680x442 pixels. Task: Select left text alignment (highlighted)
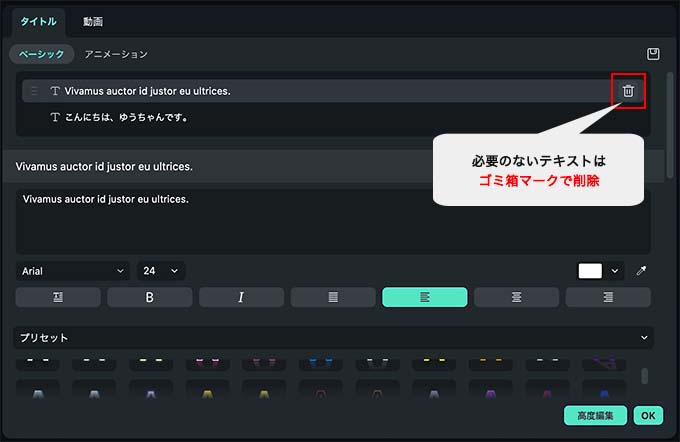(425, 297)
